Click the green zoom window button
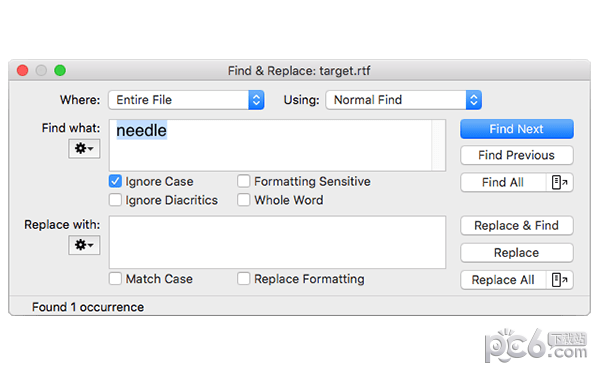This screenshot has height=375, width=600. [x=60, y=70]
